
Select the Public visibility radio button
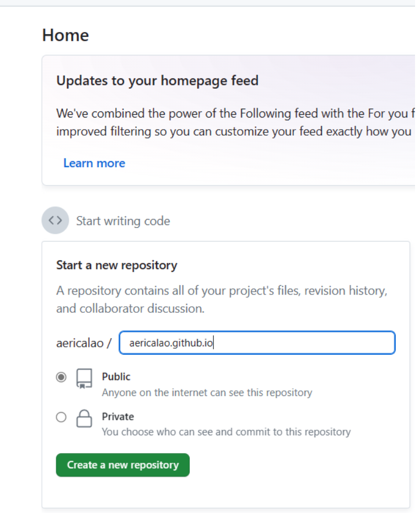pos(61,377)
